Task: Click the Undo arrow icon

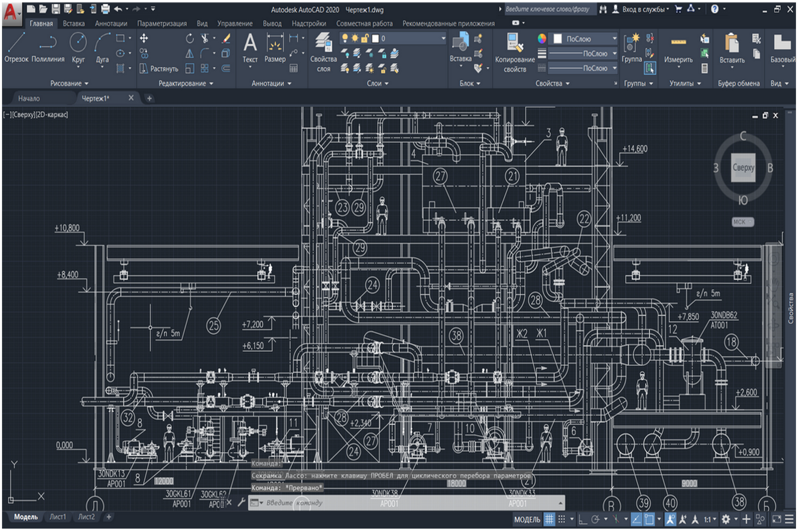Action: coord(118,9)
